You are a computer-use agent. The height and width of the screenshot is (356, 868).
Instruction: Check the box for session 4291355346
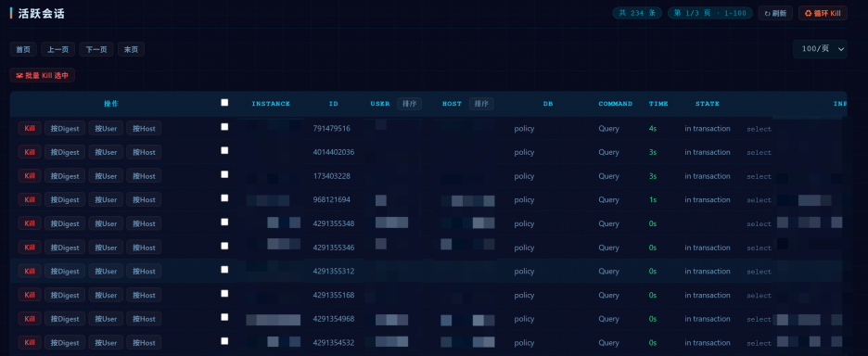click(224, 246)
